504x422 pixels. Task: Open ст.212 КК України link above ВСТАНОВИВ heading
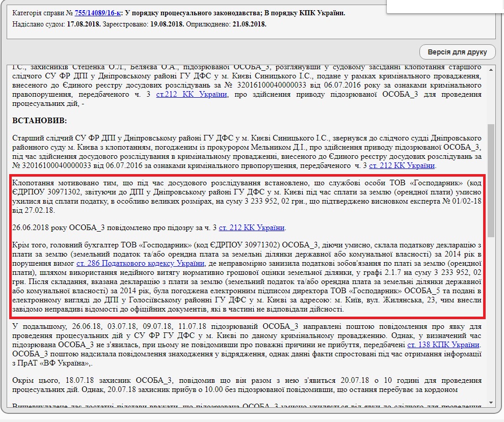point(192,94)
